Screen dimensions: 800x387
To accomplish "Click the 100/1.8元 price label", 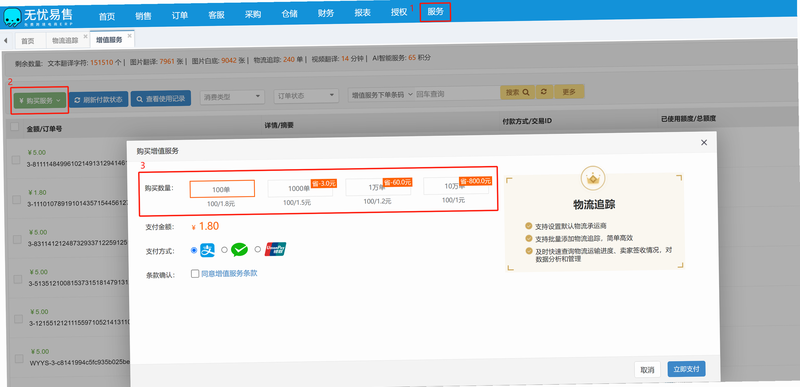I will [x=221, y=203].
